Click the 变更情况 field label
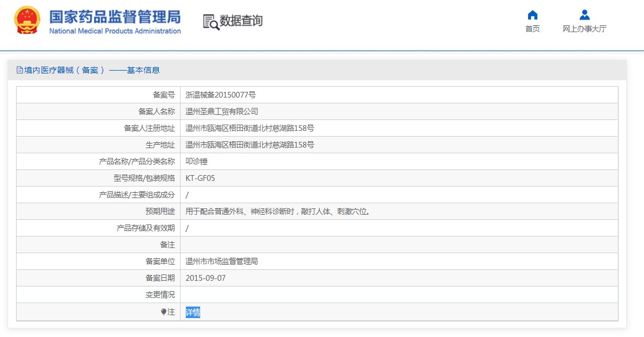Image resolution: width=644 pixels, height=337 pixels. [x=160, y=295]
